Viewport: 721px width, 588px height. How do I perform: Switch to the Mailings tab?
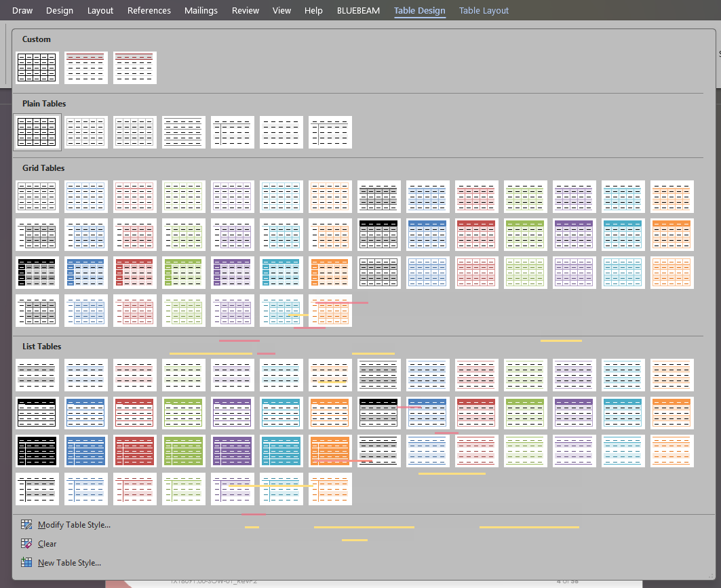[x=201, y=10]
